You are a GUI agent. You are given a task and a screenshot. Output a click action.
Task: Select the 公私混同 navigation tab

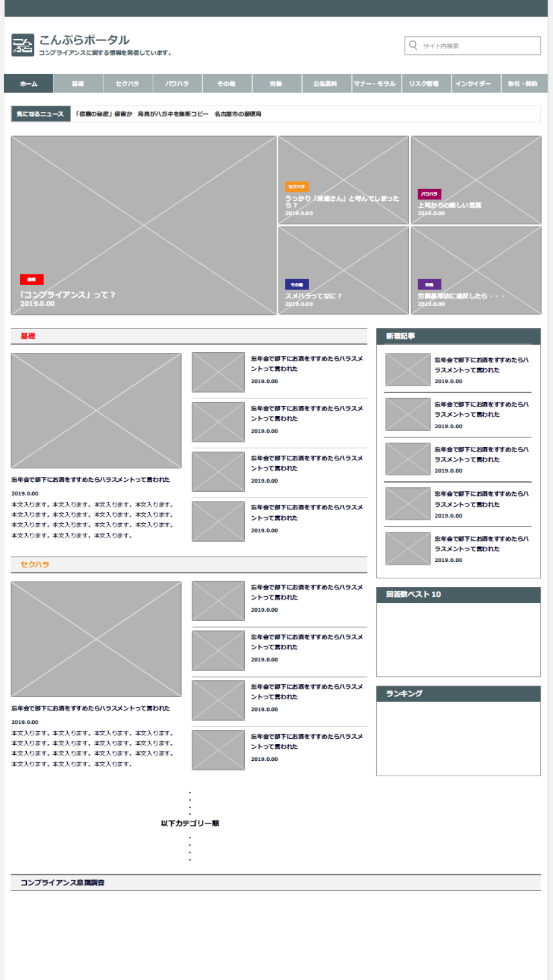[x=325, y=83]
